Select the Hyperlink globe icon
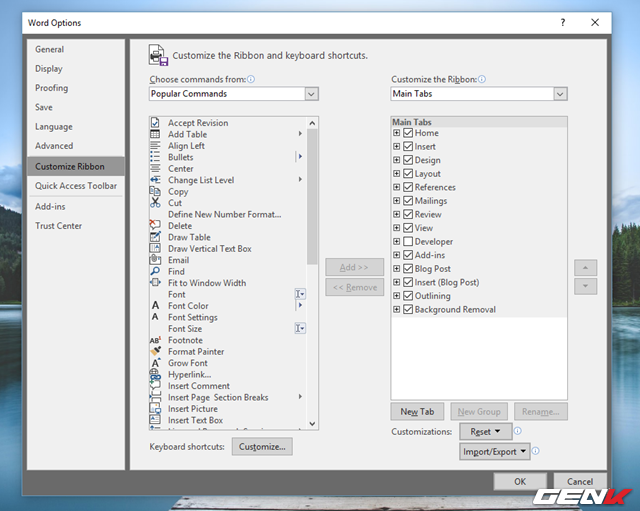The image size is (640, 511). tap(155, 374)
